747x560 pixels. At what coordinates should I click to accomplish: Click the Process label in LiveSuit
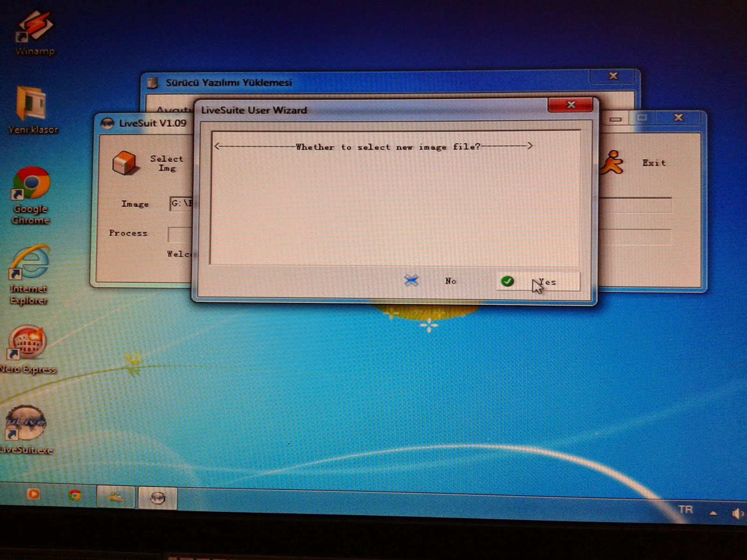pyautogui.click(x=128, y=233)
